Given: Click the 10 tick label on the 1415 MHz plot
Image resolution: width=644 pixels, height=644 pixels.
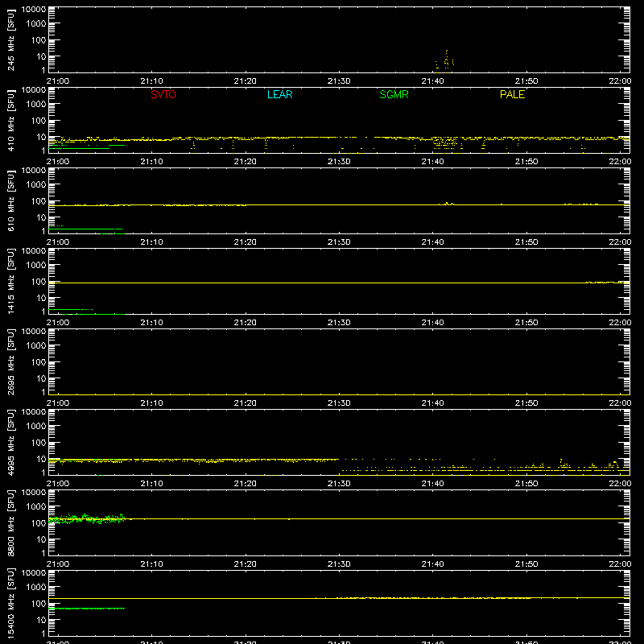Looking at the screenshot, I should point(41,298).
